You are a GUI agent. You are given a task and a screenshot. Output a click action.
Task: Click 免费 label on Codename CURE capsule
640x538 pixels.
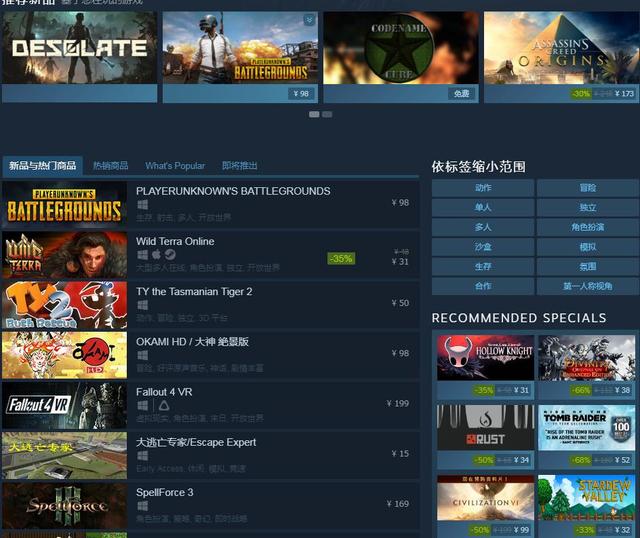pyautogui.click(x=462, y=93)
